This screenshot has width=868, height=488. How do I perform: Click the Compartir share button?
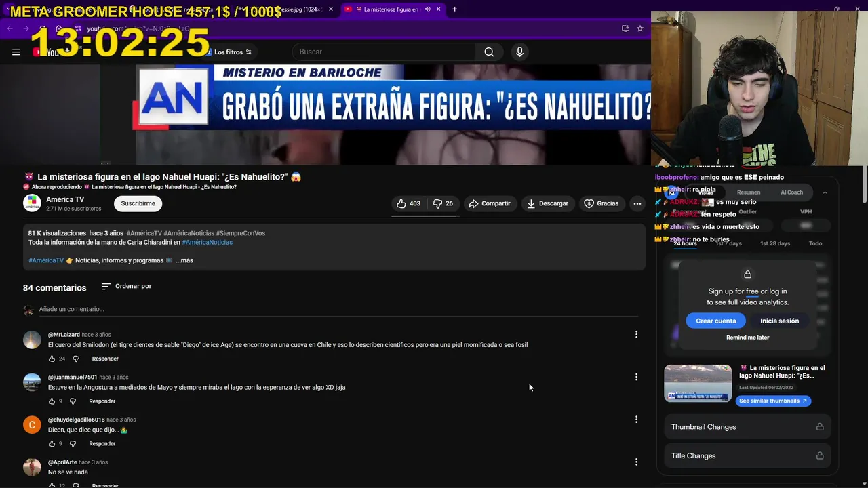click(490, 203)
